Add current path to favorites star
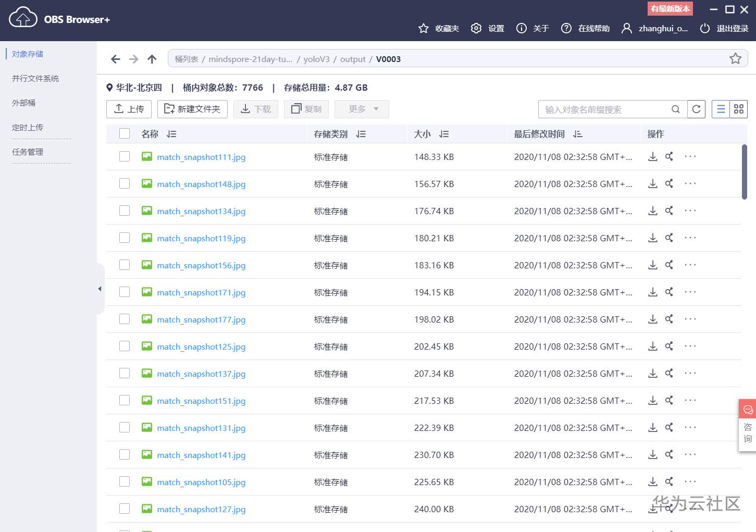The width and height of the screenshot is (756, 532). pyautogui.click(x=735, y=58)
